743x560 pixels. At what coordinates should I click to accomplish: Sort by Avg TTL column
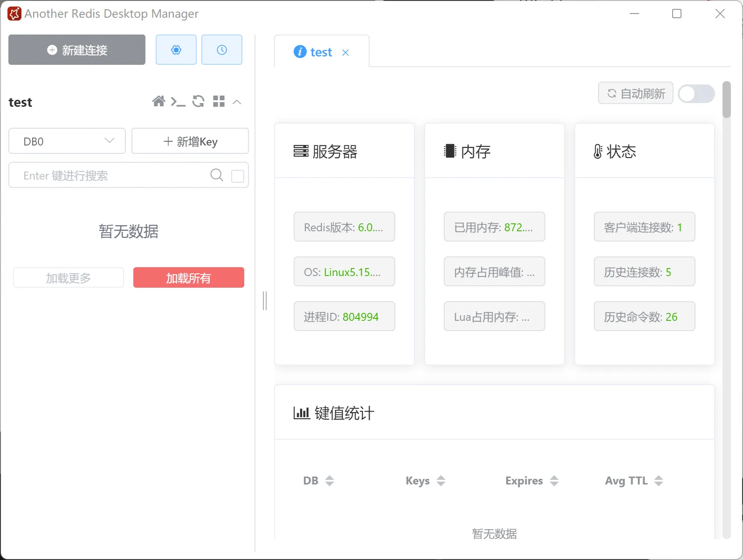click(658, 481)
